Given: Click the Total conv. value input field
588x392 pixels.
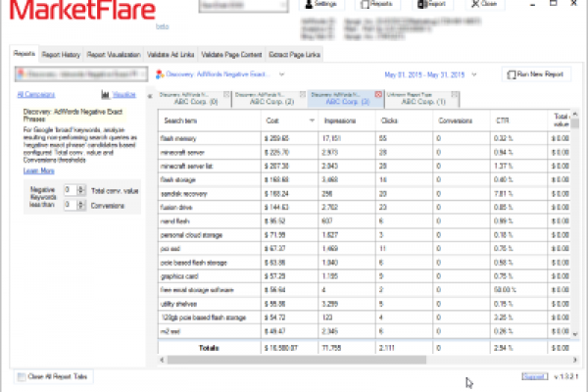Looking at the screenshot, I should 71,190.
